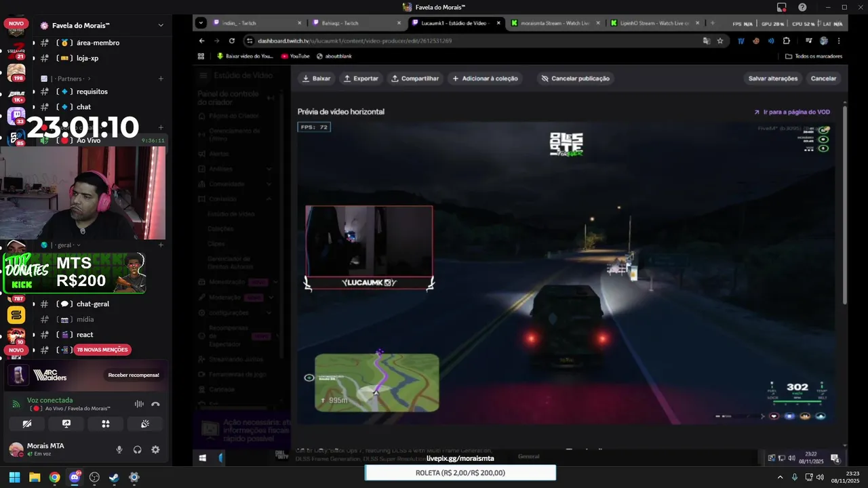Click Compartilhar button

tap(415, 79)
